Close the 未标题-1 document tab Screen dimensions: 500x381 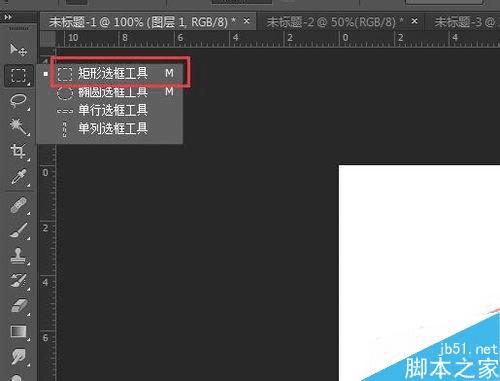(247, 21)
